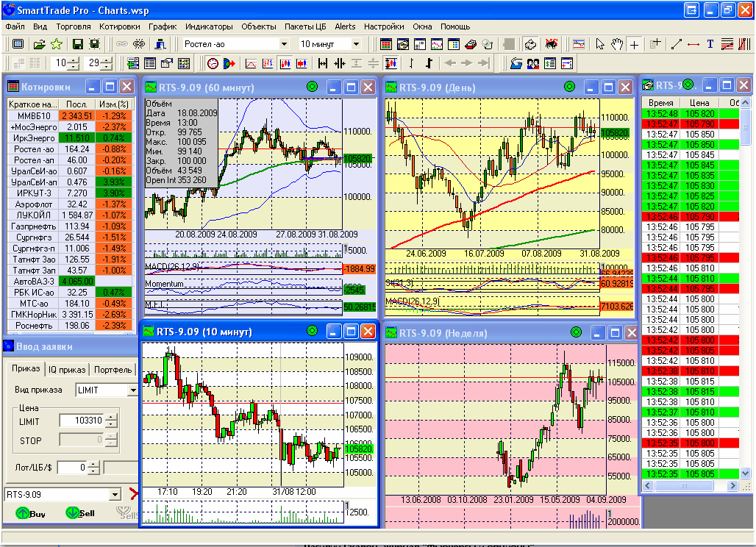Viewport: 756px width, 547px height.
Task: Toggle green link indicator on 60 минут chart
Action: coord(312,87)
